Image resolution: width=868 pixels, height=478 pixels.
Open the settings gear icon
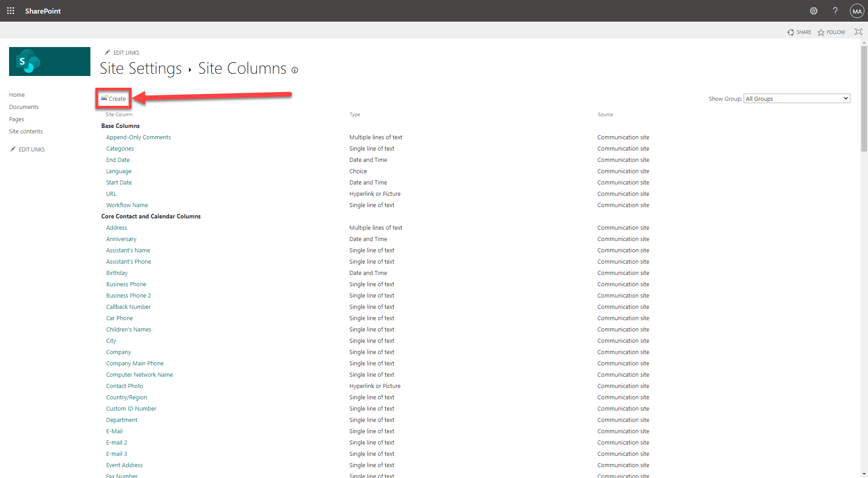[813, 11]
